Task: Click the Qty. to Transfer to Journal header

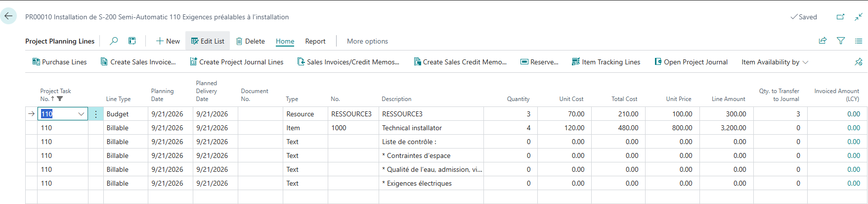Action: (779, 95)
